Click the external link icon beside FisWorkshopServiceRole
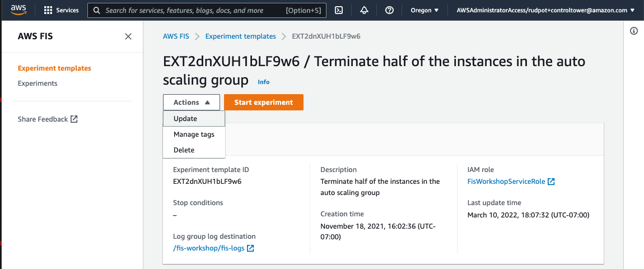Image resolution: width=644 pixels, height=269 pixels. pos(551,182)
